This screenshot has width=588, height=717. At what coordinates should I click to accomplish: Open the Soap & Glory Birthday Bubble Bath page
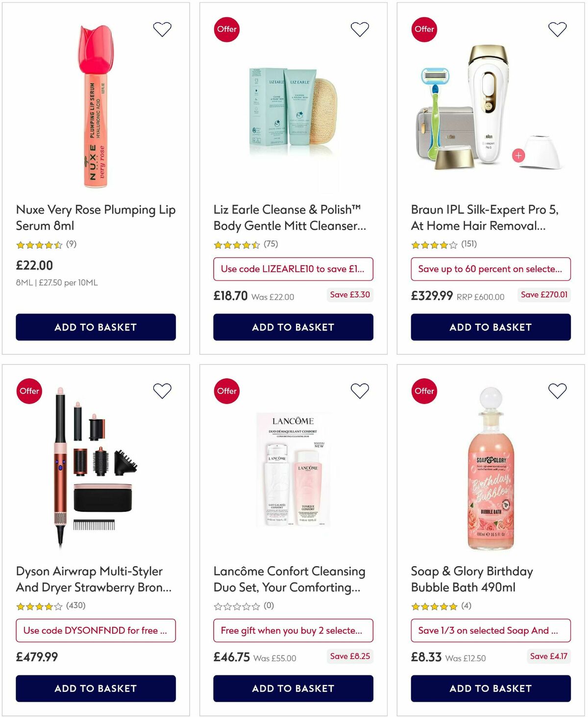tap(471, 579)
